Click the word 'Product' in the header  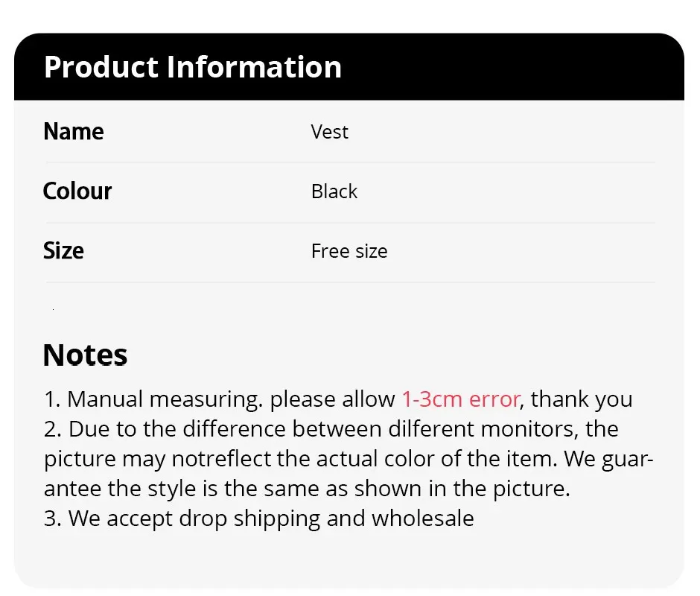101,67
